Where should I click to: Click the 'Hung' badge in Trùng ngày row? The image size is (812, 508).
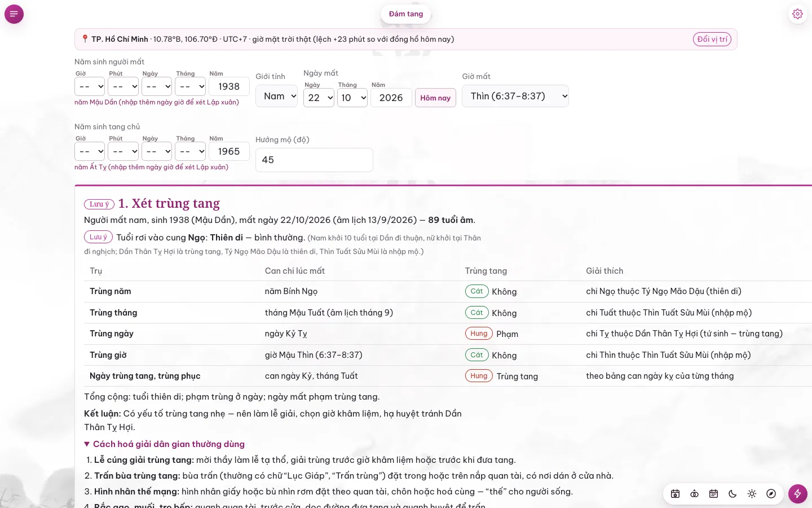(479, 334)
